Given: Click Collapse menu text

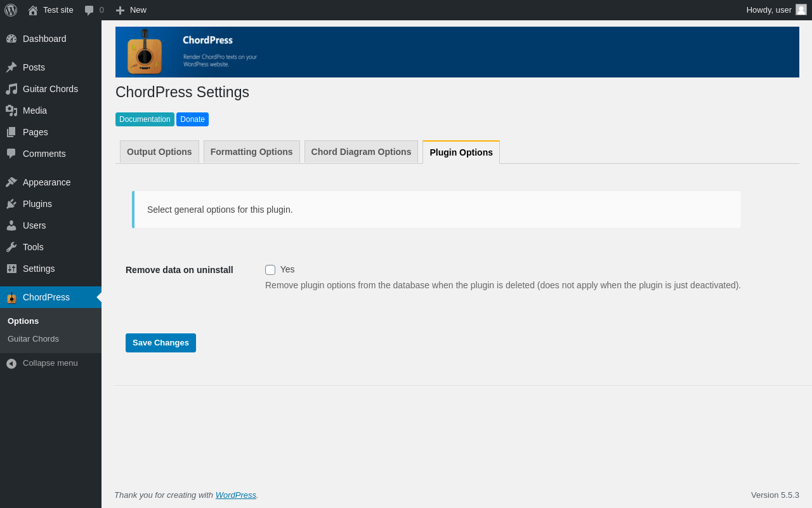Looking at the screenshot, I should pos(50,363).
